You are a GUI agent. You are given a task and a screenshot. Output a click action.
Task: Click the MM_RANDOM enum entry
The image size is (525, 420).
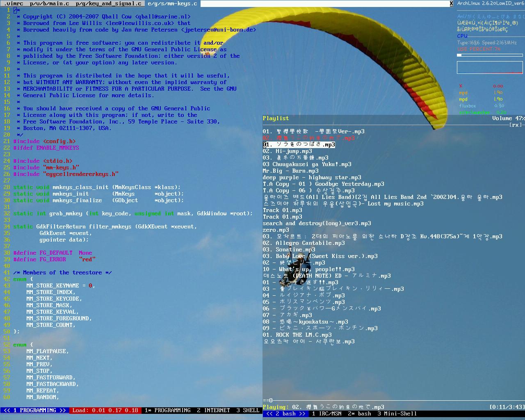coord(43,397)
